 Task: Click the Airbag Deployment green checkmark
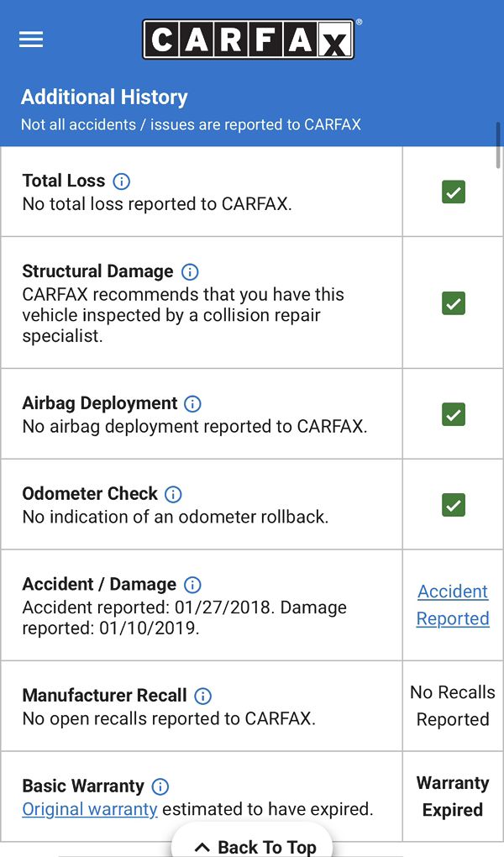pyautogui.click(x=454, y=414)
